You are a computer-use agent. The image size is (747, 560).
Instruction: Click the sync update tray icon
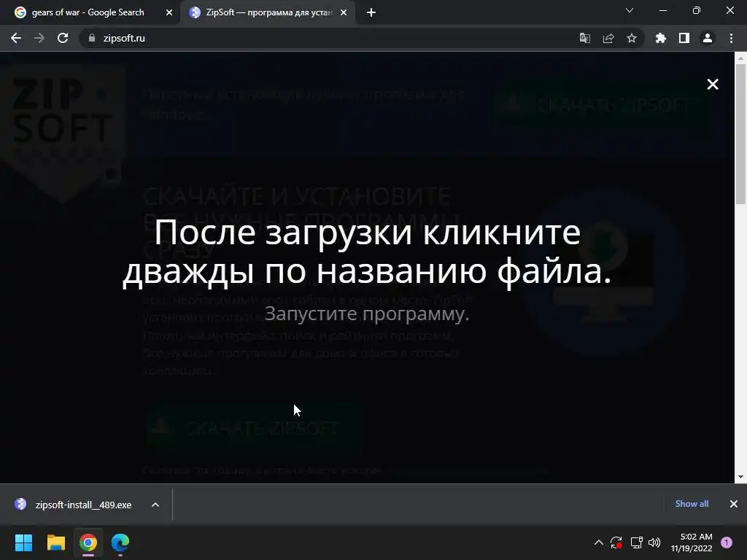(616, 542)
